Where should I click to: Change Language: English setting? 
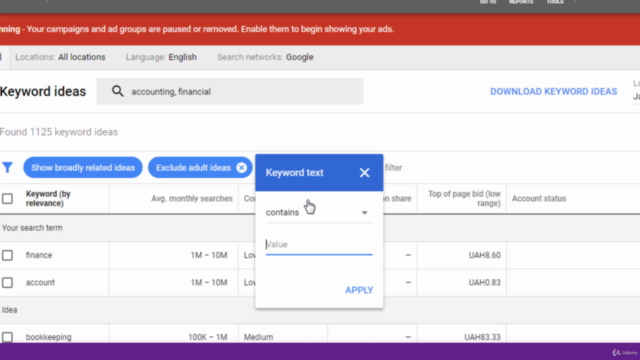[161, 57]
